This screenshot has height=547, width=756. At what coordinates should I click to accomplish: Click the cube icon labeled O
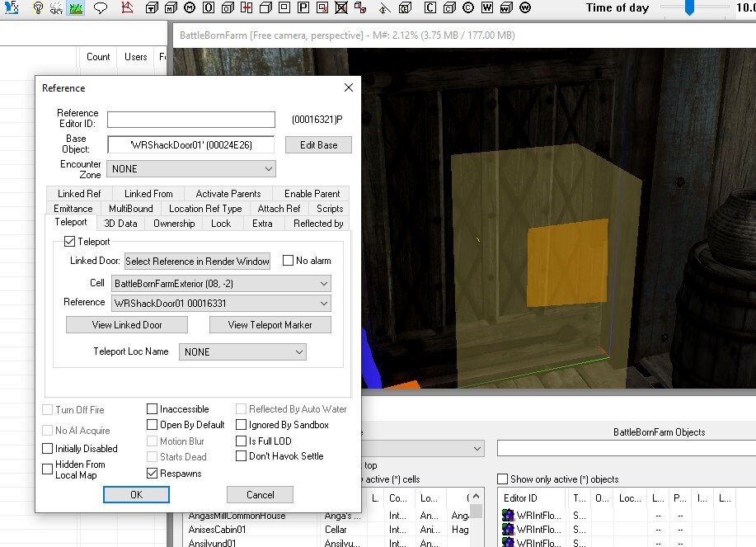point(228,7)
